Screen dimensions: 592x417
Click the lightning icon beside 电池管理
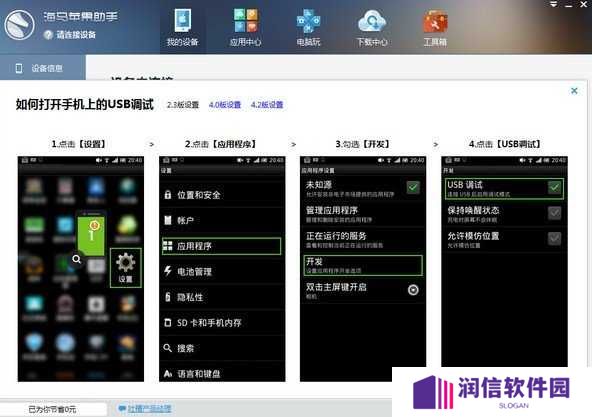pos(168,270)
